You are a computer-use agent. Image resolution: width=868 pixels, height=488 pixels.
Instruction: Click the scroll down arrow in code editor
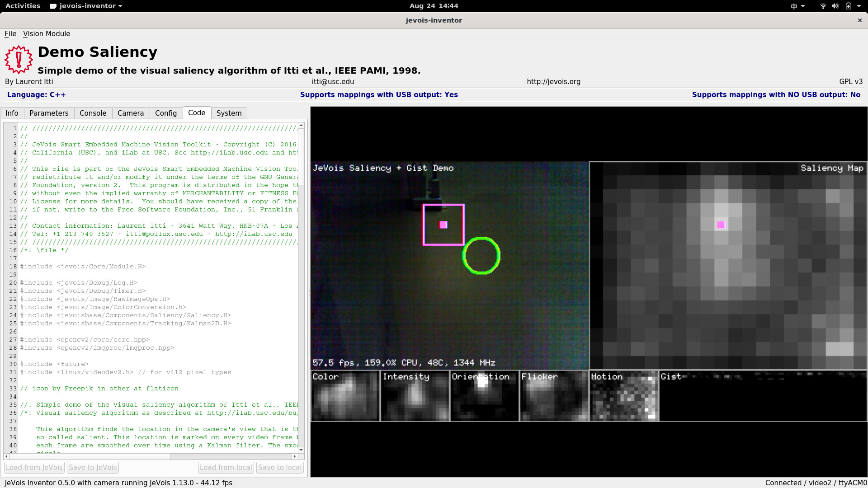[301, 450]
